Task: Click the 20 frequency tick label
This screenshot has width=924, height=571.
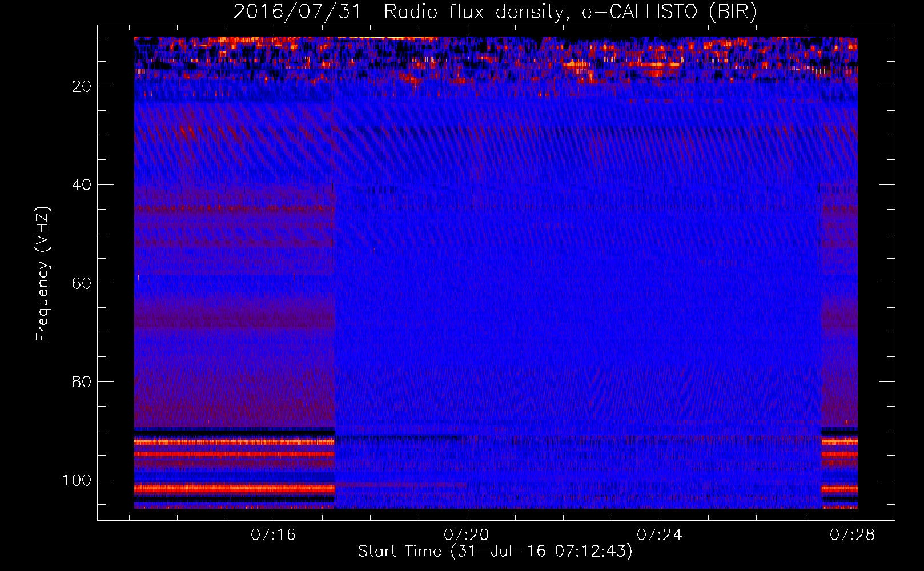Action: [x=82, y=86]
